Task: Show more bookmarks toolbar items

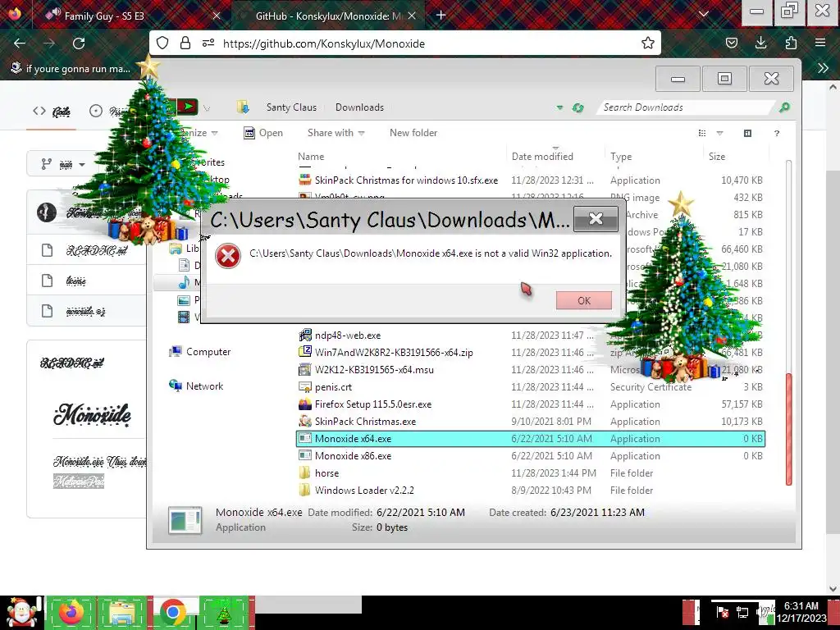Action: tap(823, 68)
